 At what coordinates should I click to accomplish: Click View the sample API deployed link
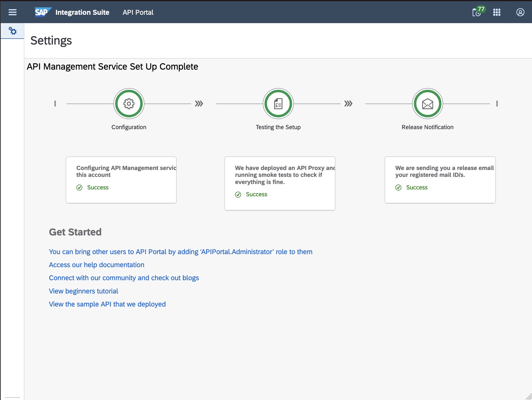pyautogui.click(x=108, y=304)
